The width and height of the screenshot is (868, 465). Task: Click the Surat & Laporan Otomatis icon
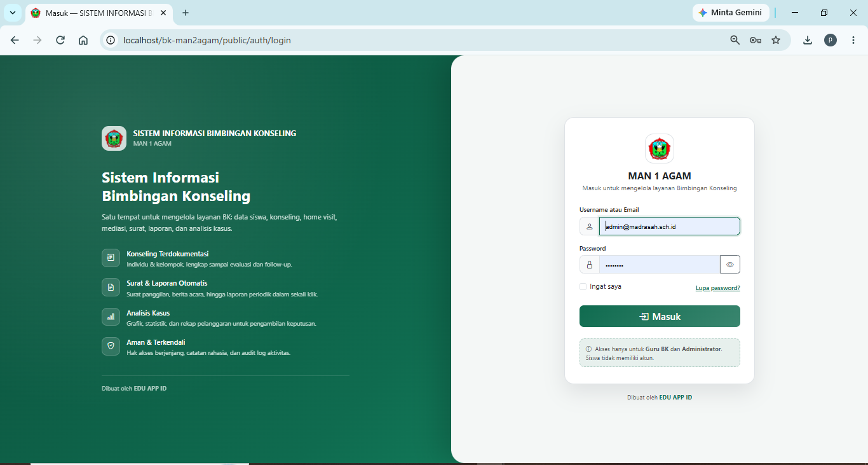point(111,287)
